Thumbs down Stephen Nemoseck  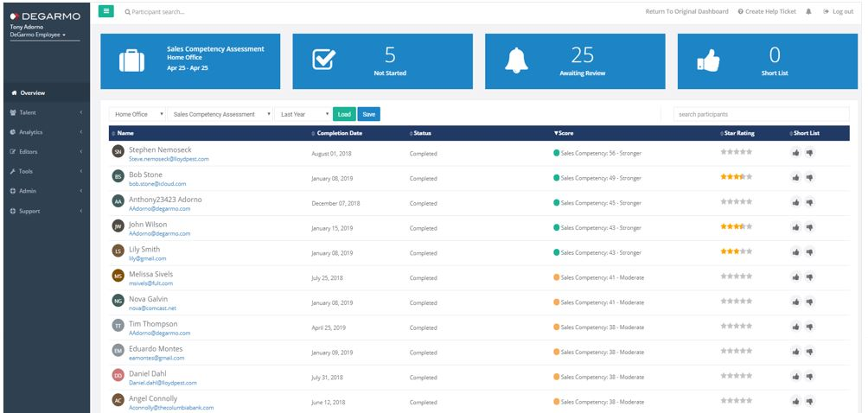(x=809, y=153)
